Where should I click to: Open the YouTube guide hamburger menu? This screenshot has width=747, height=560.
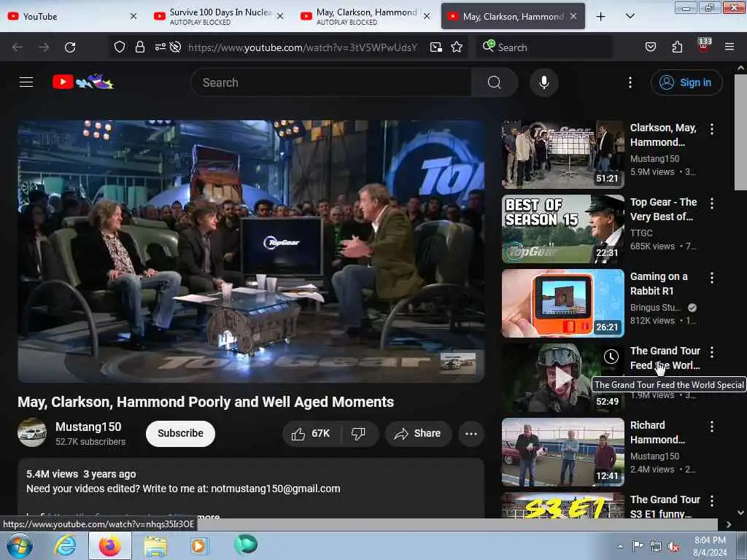pyautogui.click(x=26, y=82)
